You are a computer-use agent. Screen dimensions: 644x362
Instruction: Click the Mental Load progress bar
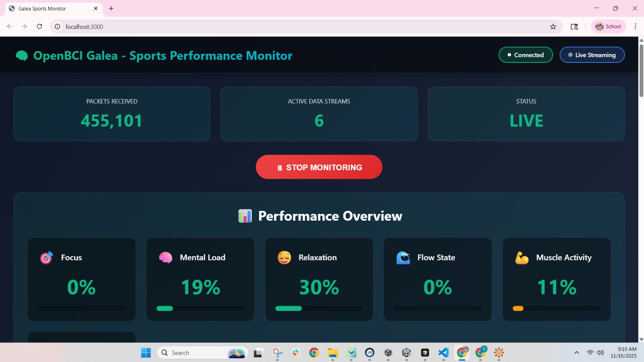coord(200,308)
